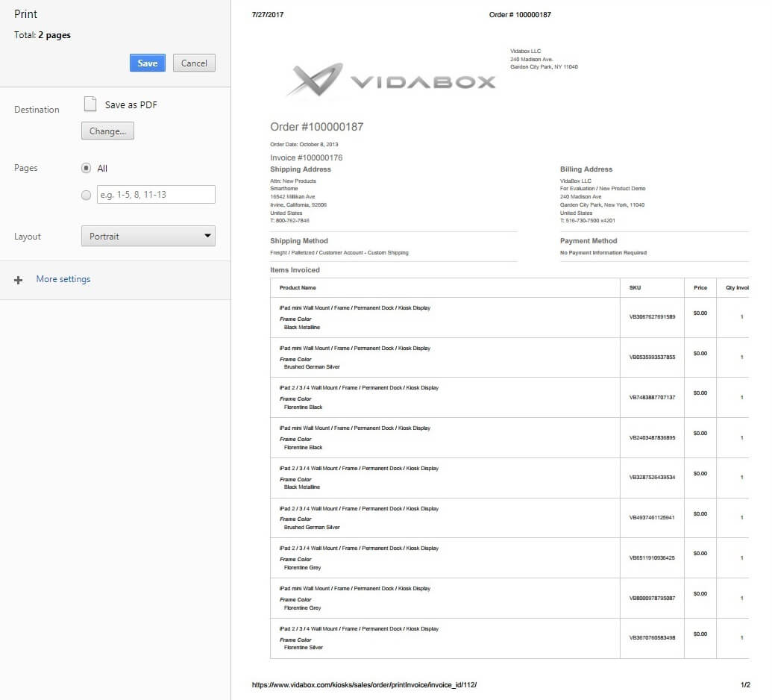The width and height of the screenshot is (772, 700).
Task: Click the Qty Invoiced column header
Action: pos(737,287)
